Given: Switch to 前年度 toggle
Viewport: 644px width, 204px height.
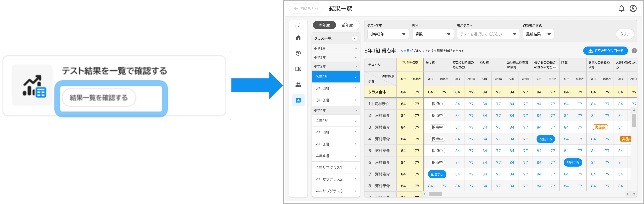Looking at the screenshot, I should click(347, 25).
